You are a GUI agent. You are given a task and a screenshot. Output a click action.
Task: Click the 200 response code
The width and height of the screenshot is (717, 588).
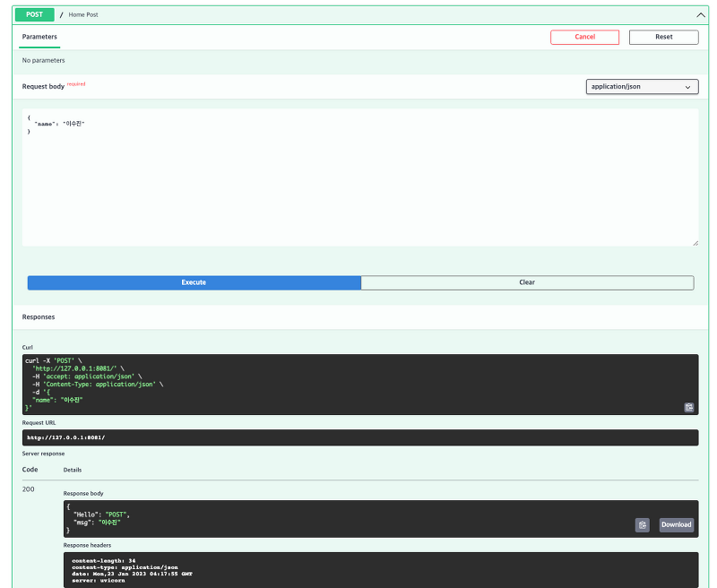click(28, 489)
